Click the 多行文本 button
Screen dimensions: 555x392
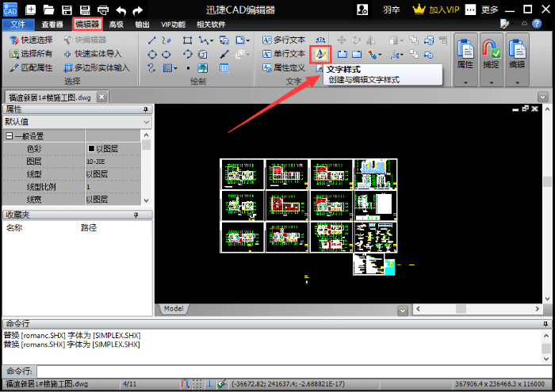click(284, 40)
